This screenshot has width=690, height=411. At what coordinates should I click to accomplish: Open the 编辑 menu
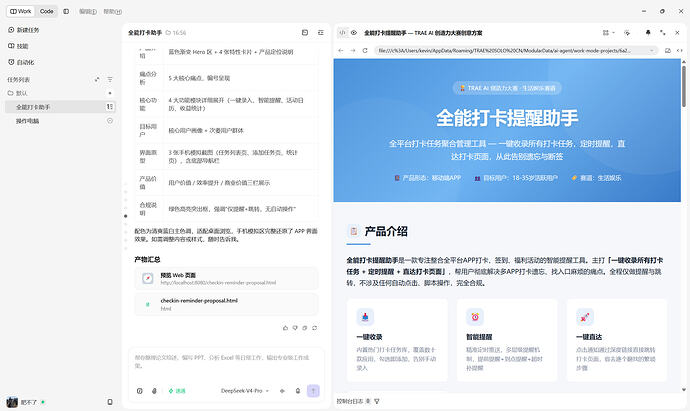point(88,11)
